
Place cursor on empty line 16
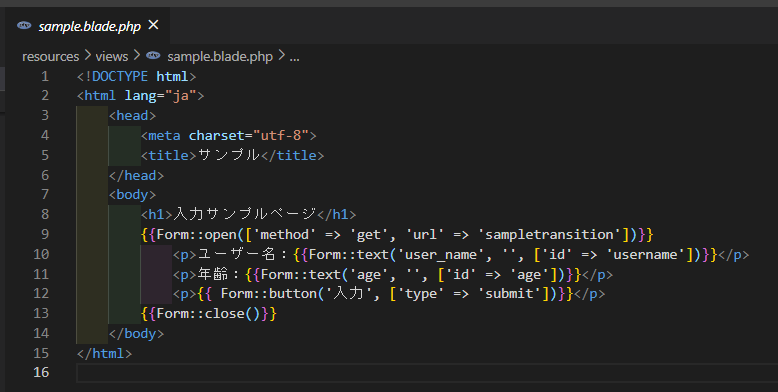coord(427,373)
